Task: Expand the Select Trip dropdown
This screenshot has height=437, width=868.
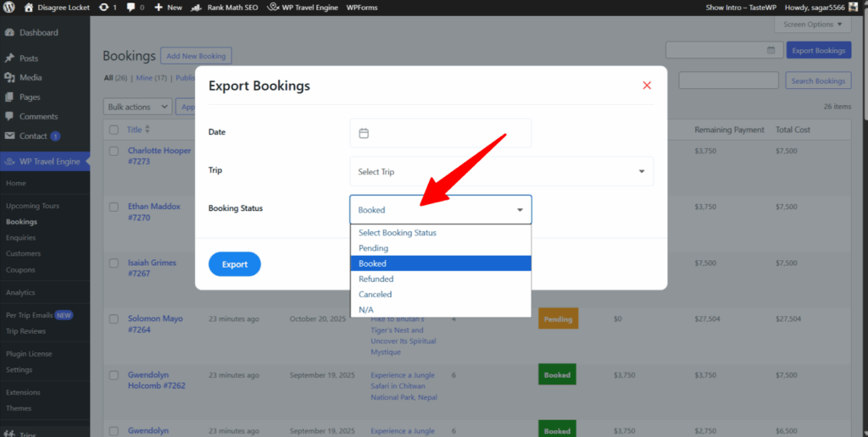Action: [x=501, y=172]
